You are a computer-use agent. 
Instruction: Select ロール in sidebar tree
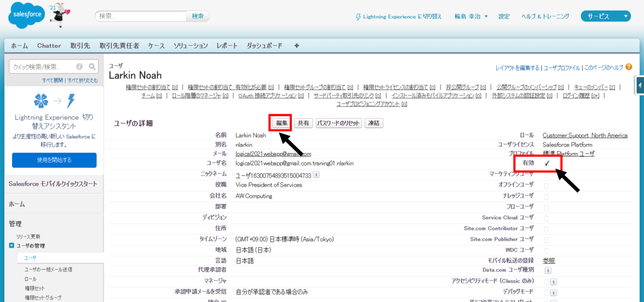coord(30,279)
